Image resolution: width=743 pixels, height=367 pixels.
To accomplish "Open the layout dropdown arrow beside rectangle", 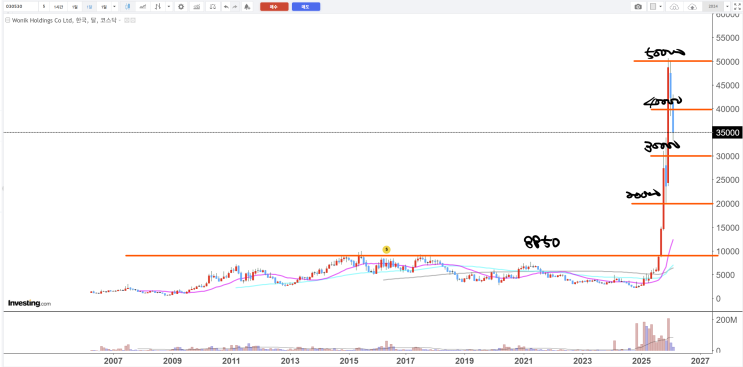I will click(661, 7).
